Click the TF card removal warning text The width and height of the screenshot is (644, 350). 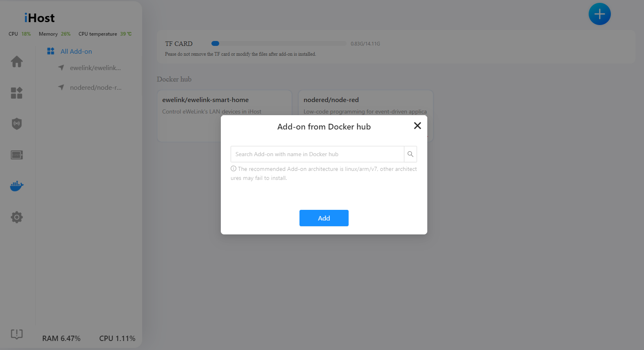tap(240, 54)
